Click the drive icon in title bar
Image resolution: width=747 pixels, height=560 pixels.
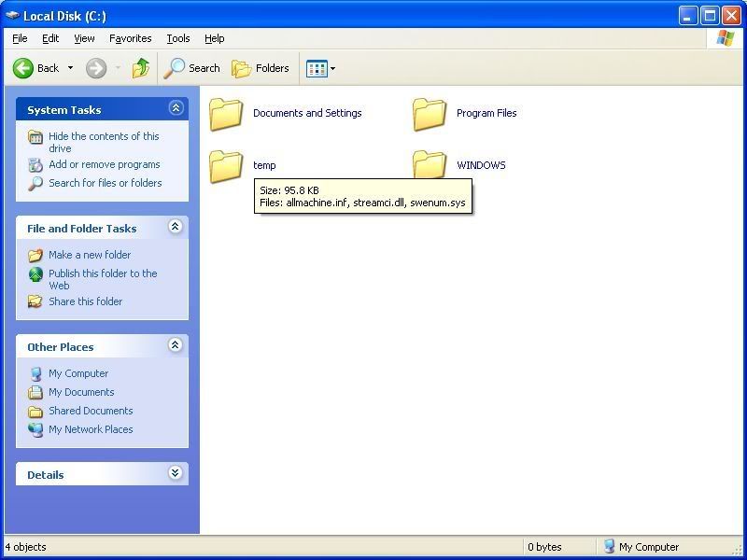[12, 16]
